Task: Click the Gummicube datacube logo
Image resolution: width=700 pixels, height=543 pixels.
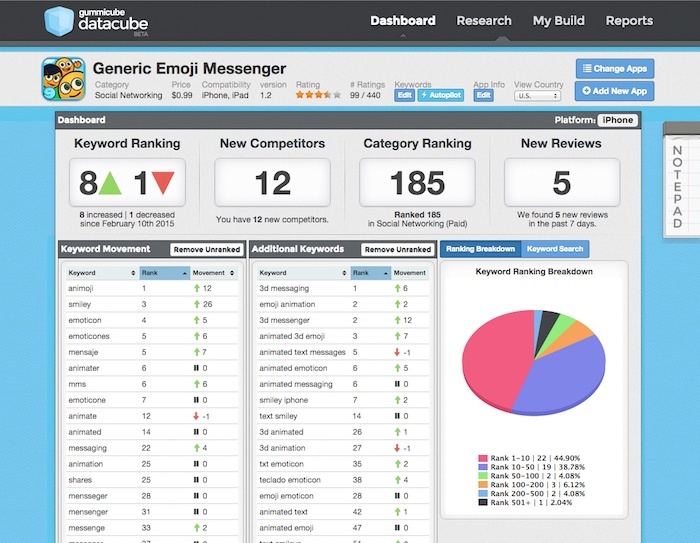Action: point(96,21)
